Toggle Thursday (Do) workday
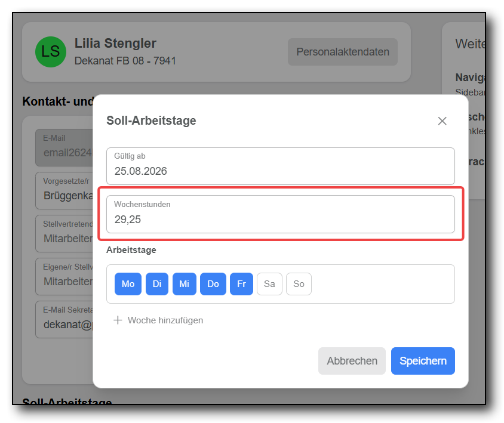Image resolution: width=504 pixels, height=423 pixels. click(213, 284)
